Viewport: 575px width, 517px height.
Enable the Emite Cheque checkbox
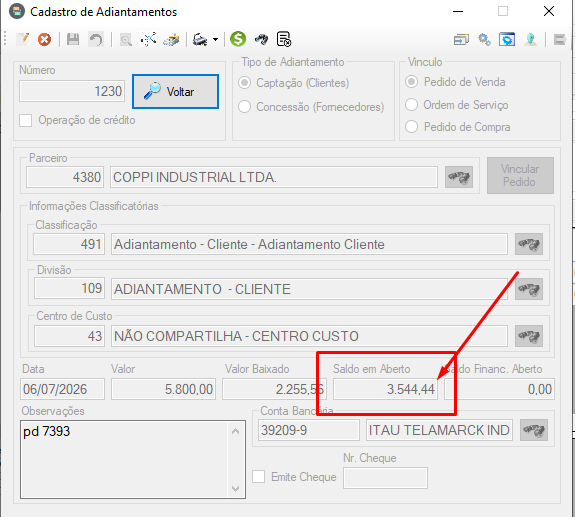pyautogui.click(x=259, y=477)
